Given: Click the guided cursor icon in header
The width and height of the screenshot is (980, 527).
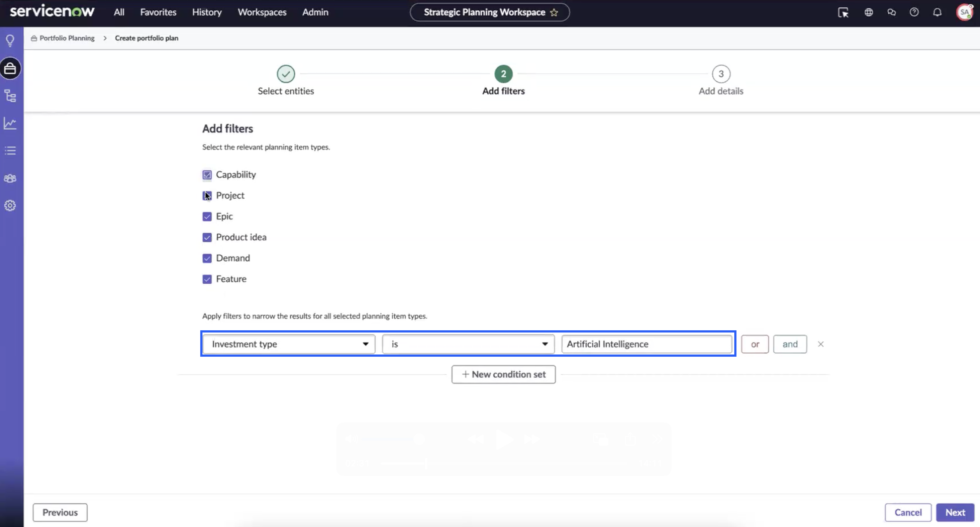Looking at the screenshot, I should pos(843,12).
